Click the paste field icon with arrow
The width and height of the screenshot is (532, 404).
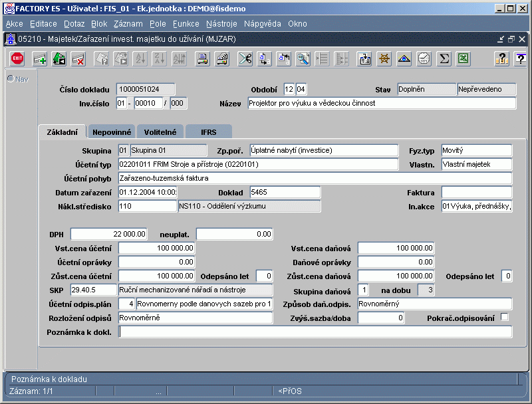(x=284, y=58)
